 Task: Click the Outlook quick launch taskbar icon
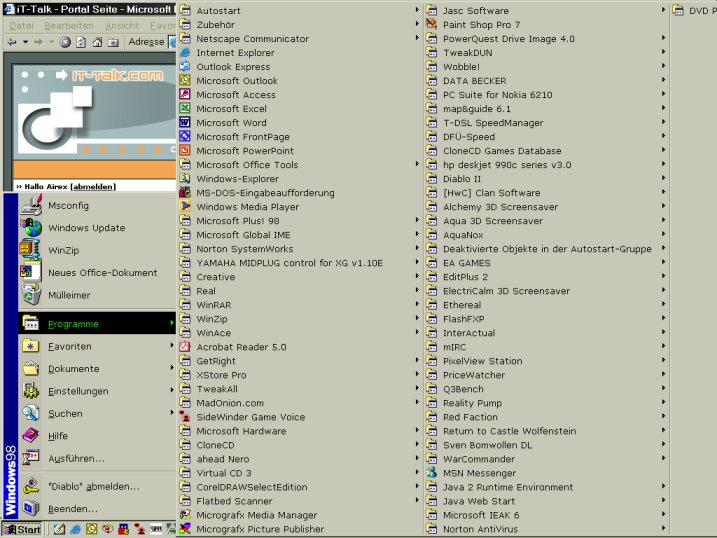91,529
